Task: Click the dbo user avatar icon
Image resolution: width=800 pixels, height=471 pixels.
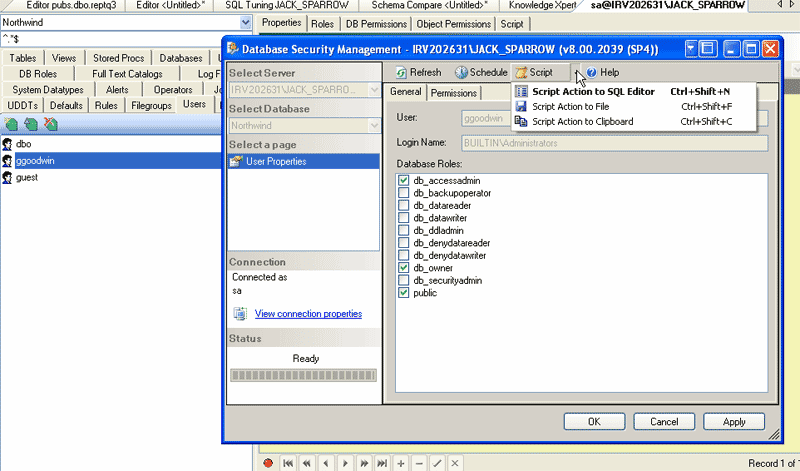Action: pos(7,144)
